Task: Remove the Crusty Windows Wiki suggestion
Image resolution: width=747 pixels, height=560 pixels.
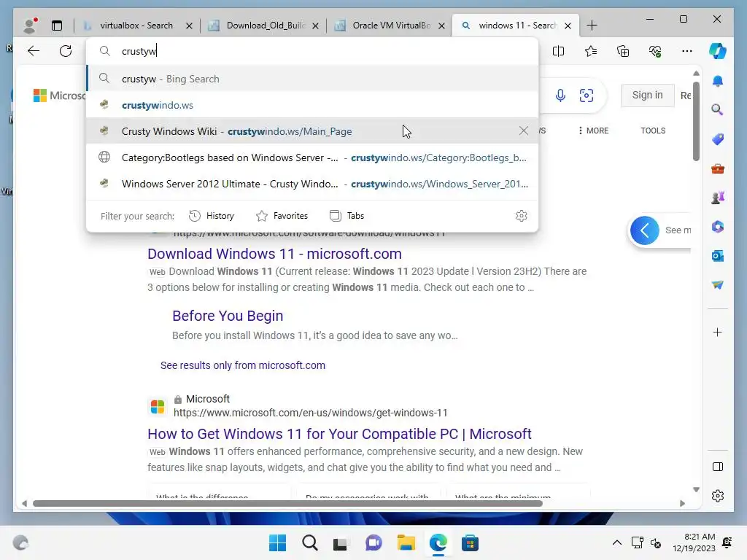Action: coord(524,131)
